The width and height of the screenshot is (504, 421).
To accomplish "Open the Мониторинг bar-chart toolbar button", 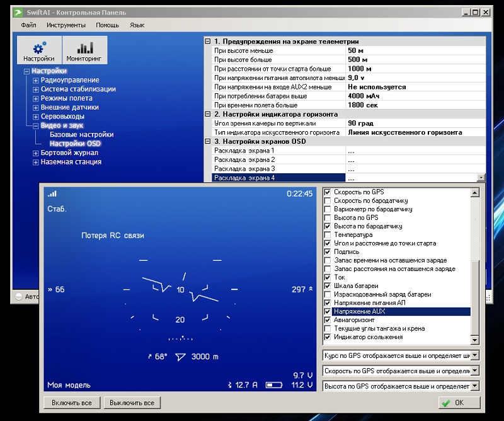I will [84, 50].
